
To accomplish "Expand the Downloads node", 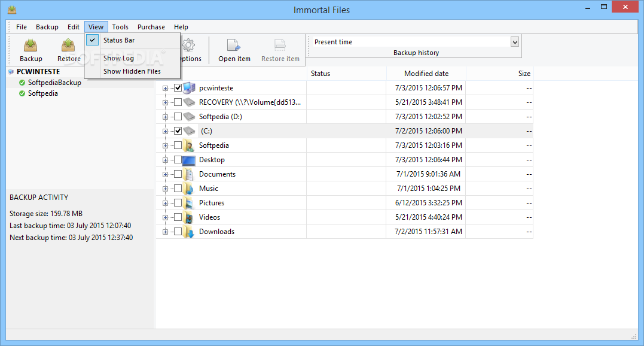I will (x=165, y=232).
